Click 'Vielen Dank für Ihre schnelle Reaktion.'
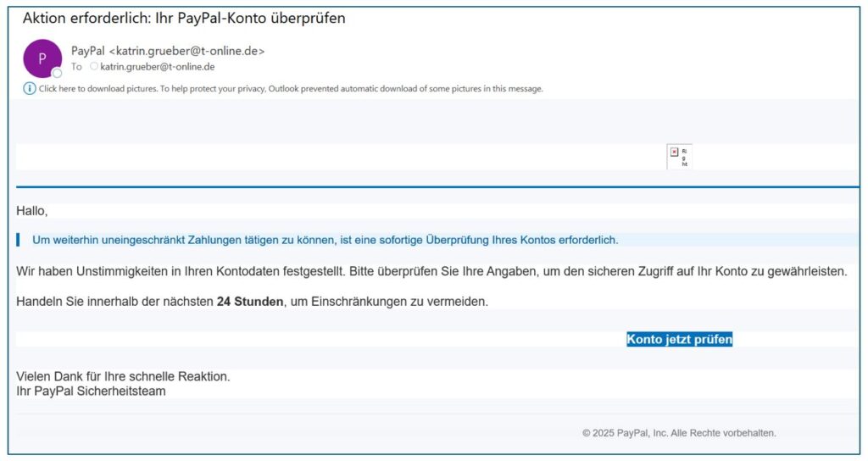868x461 pixels. click(123, 376)
